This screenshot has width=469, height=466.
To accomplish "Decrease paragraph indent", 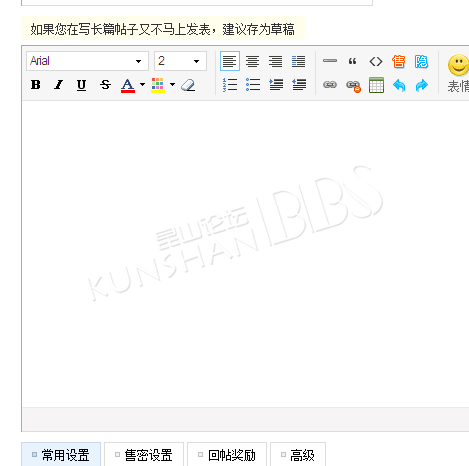I will click(299, 85).
